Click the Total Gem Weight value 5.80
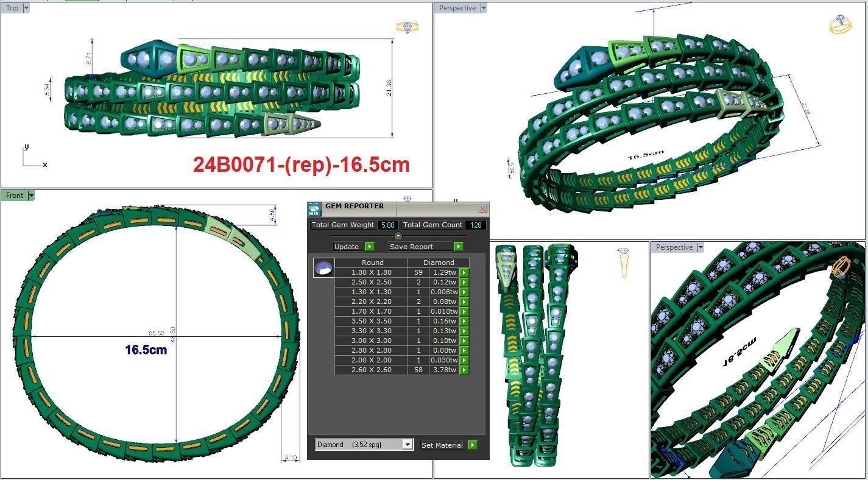Image resolution: width=868 pixels, height=480 pixels. 387,225
